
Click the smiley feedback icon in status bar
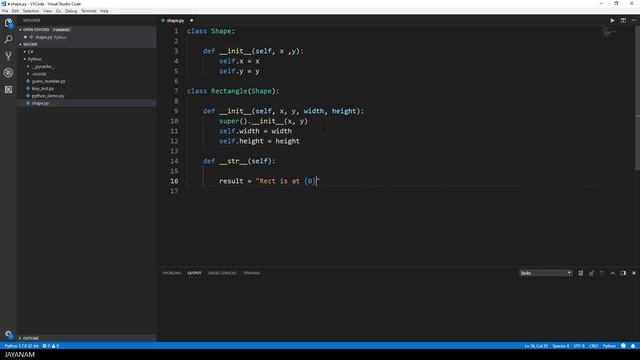click(x=623, y=346)
